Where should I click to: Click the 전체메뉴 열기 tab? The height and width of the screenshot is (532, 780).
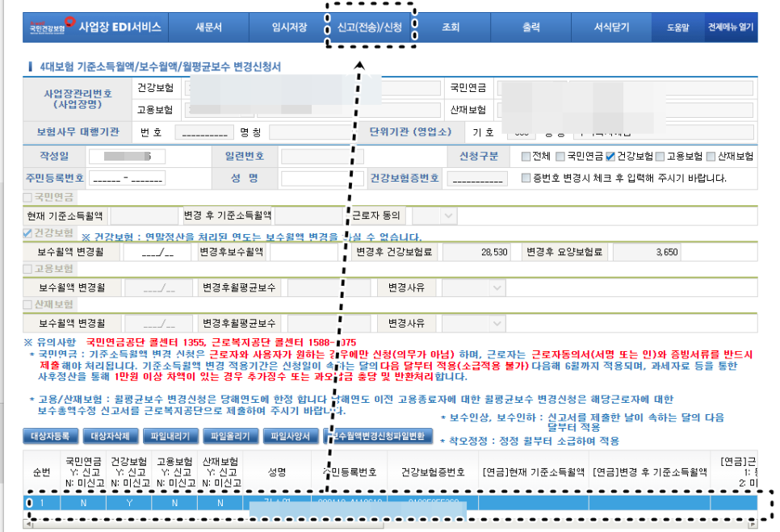click(x=730, y=27)
